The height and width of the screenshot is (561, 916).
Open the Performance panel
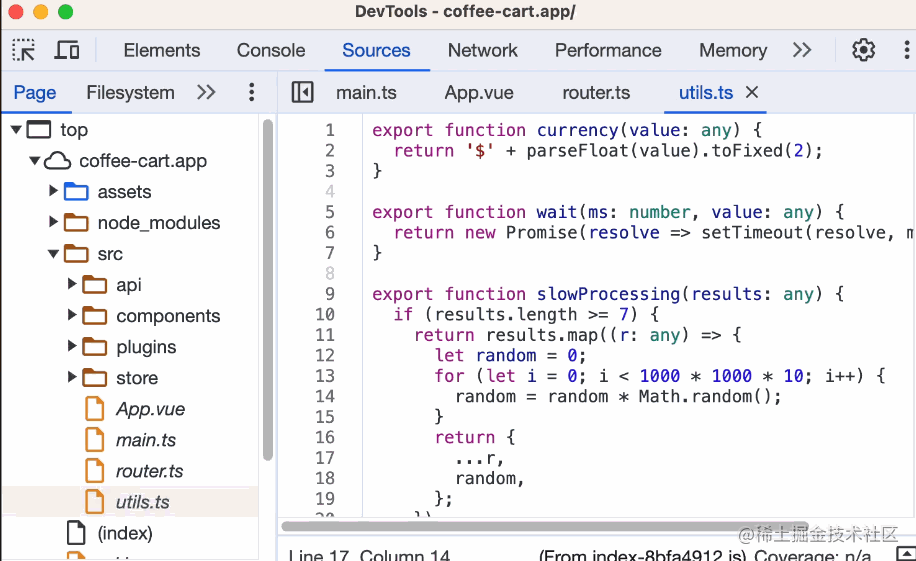(608, 50)
